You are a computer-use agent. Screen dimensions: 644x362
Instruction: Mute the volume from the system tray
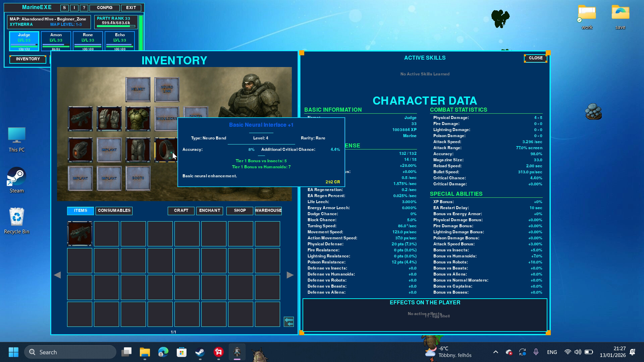[x=578, y=352]
